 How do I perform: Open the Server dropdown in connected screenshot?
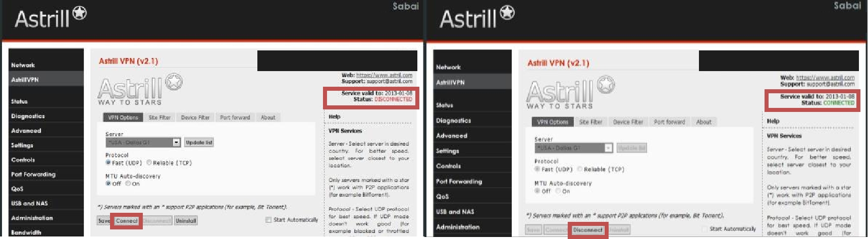(x=574, y=148)
